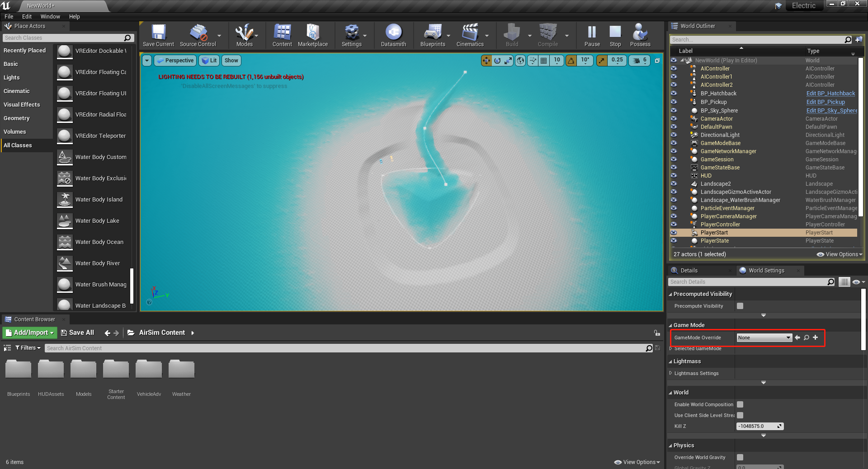Viewport: 868px width, 469px height.
Task: Enable the Precompute Visibility checkbox
Action: pyautogui.click(x=740, y=306)
